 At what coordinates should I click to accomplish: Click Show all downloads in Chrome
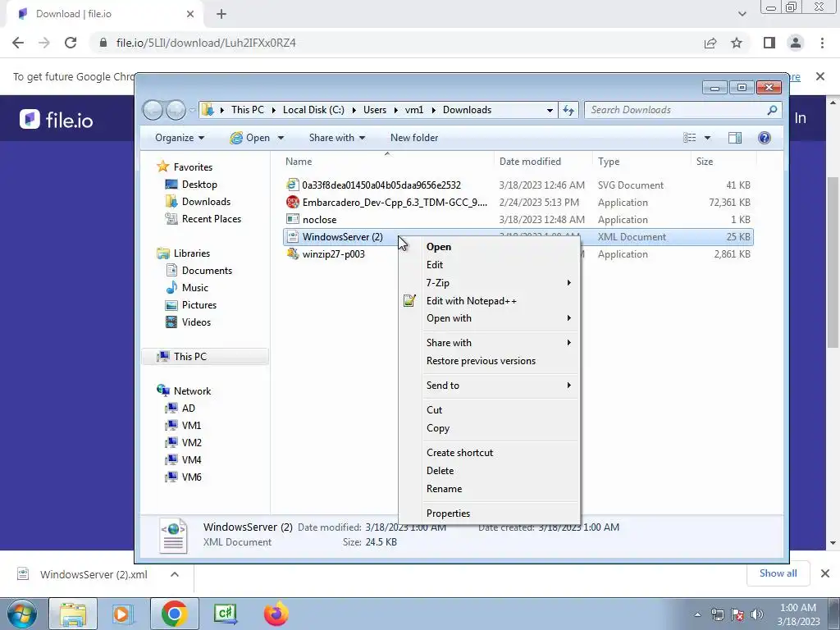pos(778,573)
